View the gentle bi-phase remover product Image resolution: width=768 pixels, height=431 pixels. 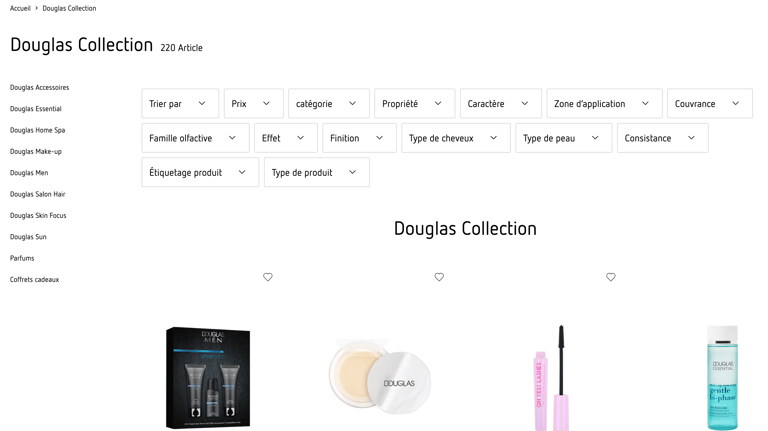(x=722, y=378)
